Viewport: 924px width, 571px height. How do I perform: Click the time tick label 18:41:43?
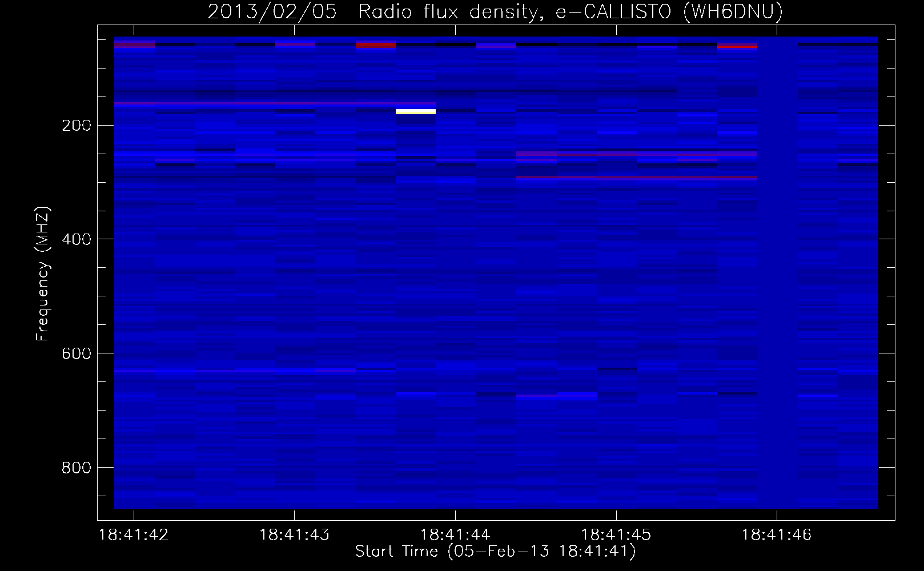294,535
